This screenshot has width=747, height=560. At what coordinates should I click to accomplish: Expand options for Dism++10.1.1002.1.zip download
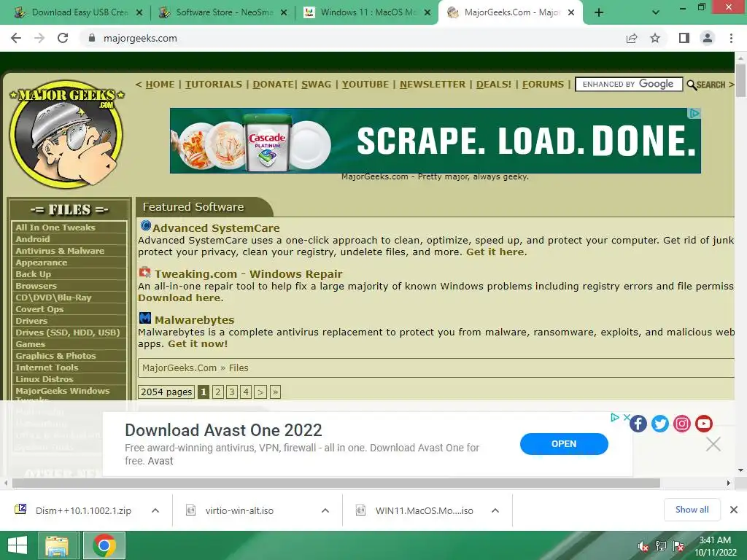pos(155,510)
